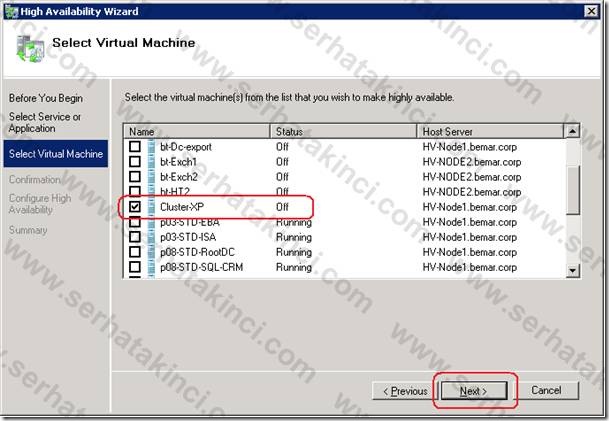Cancel the High Availability Wizard
Viewport: 609px width, 421px height.
(546, 390)
